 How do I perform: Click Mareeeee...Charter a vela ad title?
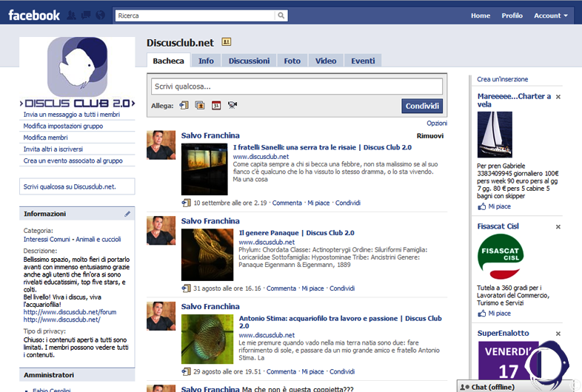[514, 100]
